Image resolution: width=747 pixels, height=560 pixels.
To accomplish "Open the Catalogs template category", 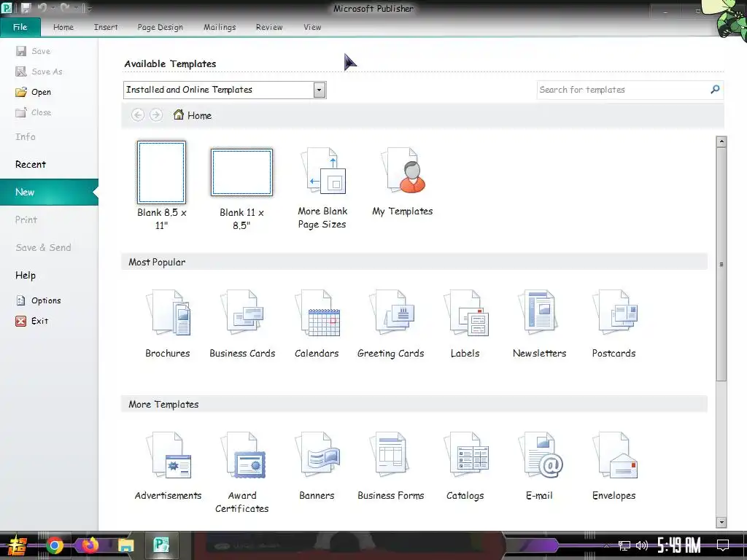I will coord(465,466).
